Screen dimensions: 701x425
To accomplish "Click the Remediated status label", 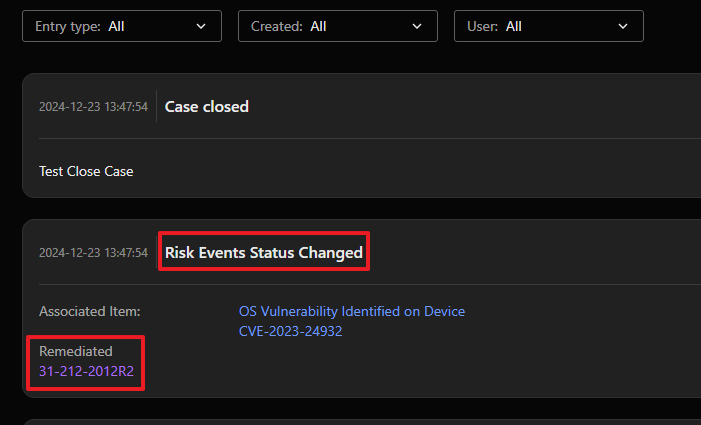I will point(76,351).
